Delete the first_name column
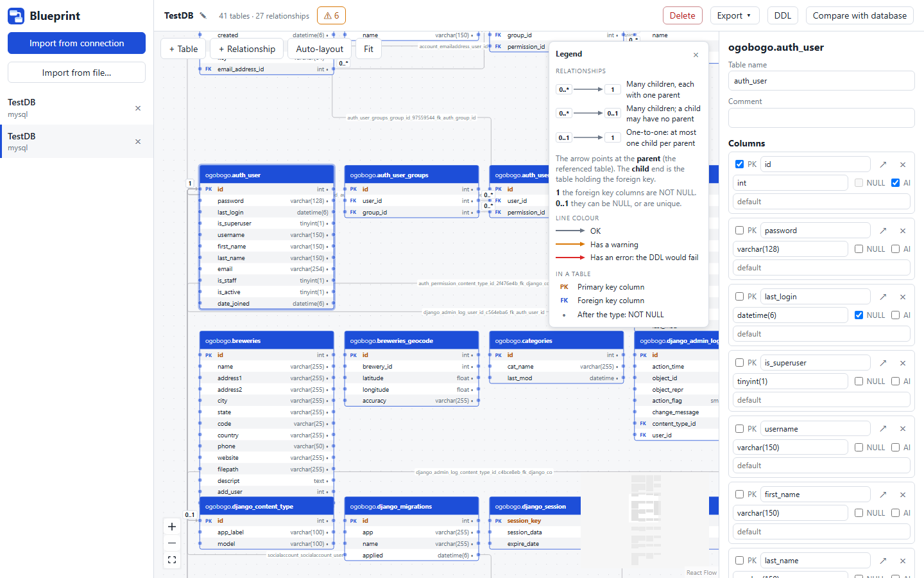 pos(903,495)
